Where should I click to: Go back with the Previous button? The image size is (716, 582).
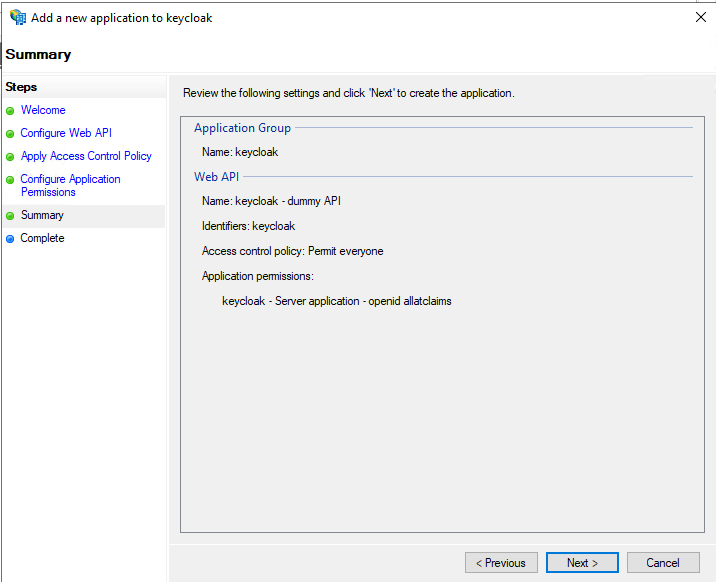(501, 563)
